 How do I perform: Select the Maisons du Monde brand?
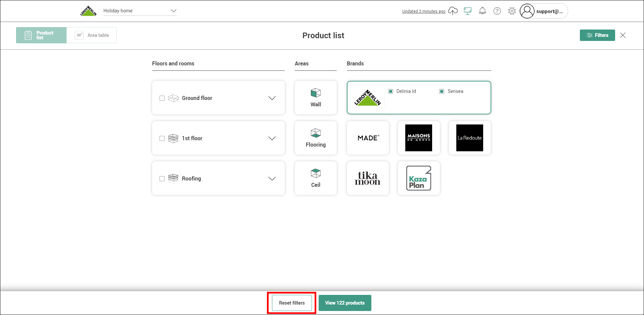[x=419, y=138]
